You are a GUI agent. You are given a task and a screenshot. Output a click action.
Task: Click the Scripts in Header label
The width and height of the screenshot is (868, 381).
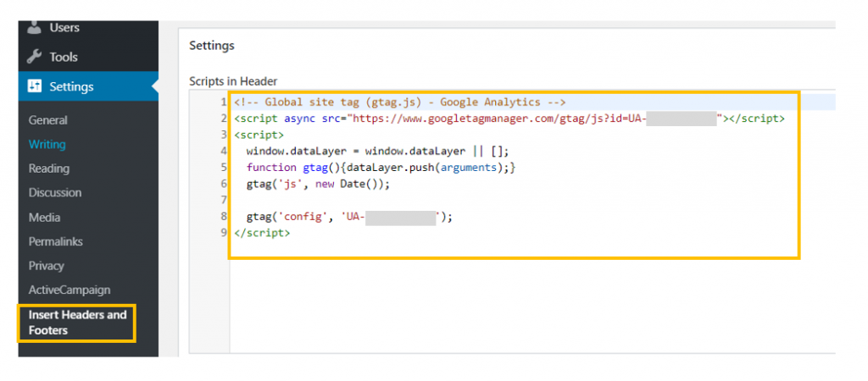coord(233,81)
